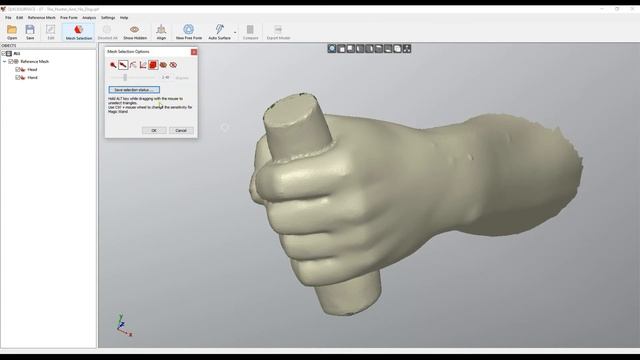The image size is (640, 360).
Task: Click the Export Model toolbar icon
Action: coord(278,32)
